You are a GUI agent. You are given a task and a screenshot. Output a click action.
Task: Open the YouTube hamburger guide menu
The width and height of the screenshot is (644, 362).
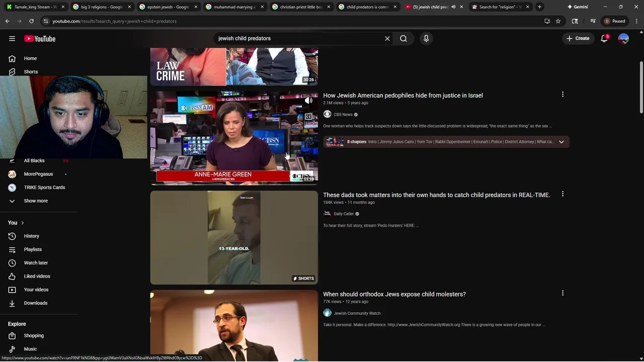(x=12, y=39)
